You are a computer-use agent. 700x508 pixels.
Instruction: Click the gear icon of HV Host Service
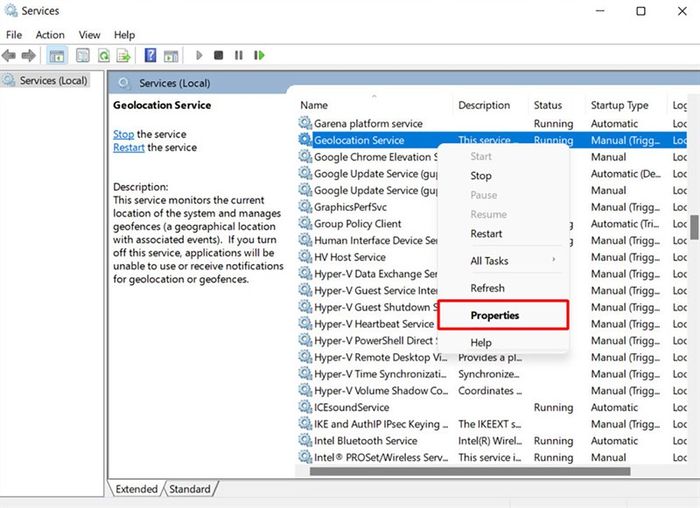coord(305,257)
